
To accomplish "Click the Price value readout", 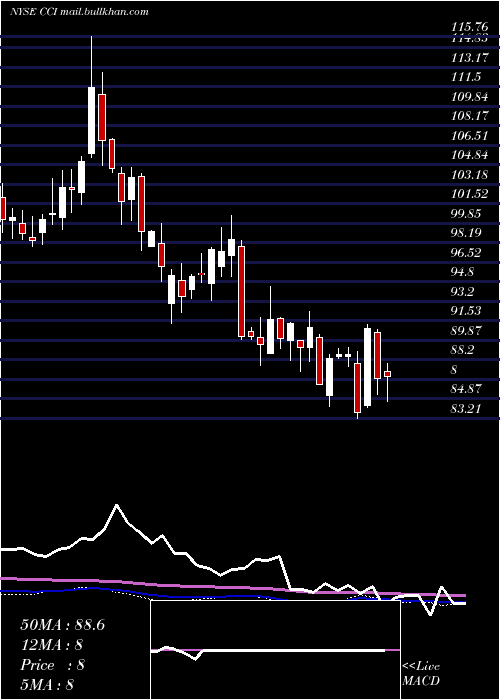I will 52,665.
